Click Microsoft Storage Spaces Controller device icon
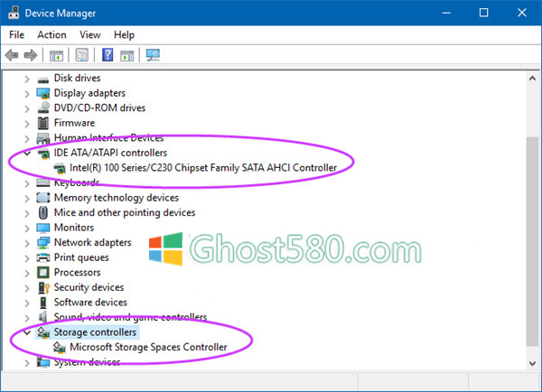542x392 pixels. pyautogui.click(x=60, y=348)
